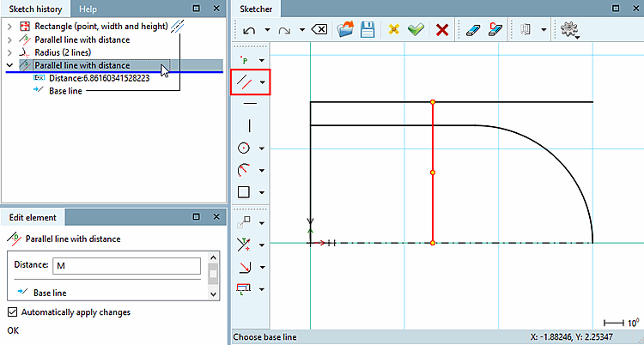Switch to the Help tab

(x=88, y=9)
